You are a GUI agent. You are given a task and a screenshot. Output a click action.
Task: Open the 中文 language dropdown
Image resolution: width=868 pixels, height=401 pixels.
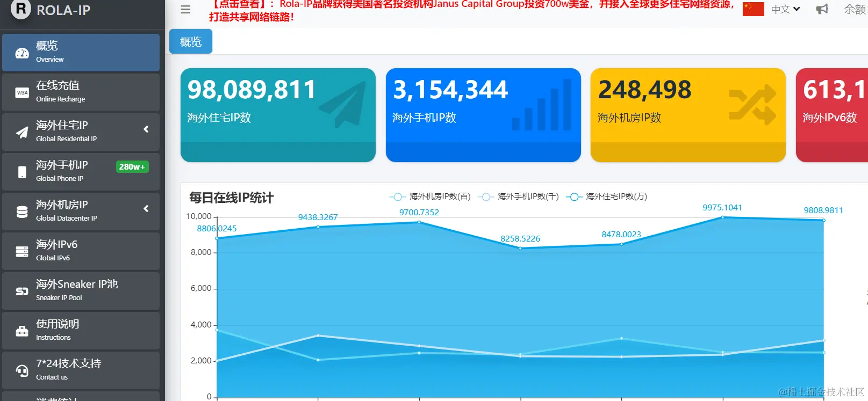pos(785,9)
